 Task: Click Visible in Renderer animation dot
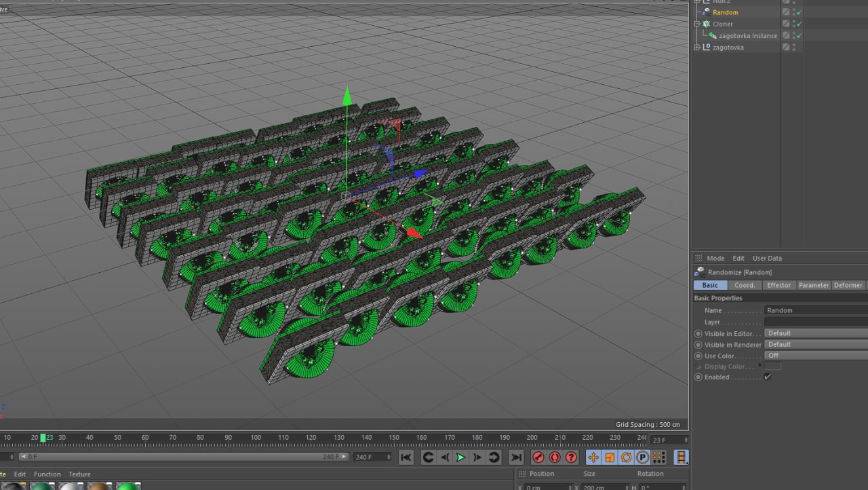(698, 344)
